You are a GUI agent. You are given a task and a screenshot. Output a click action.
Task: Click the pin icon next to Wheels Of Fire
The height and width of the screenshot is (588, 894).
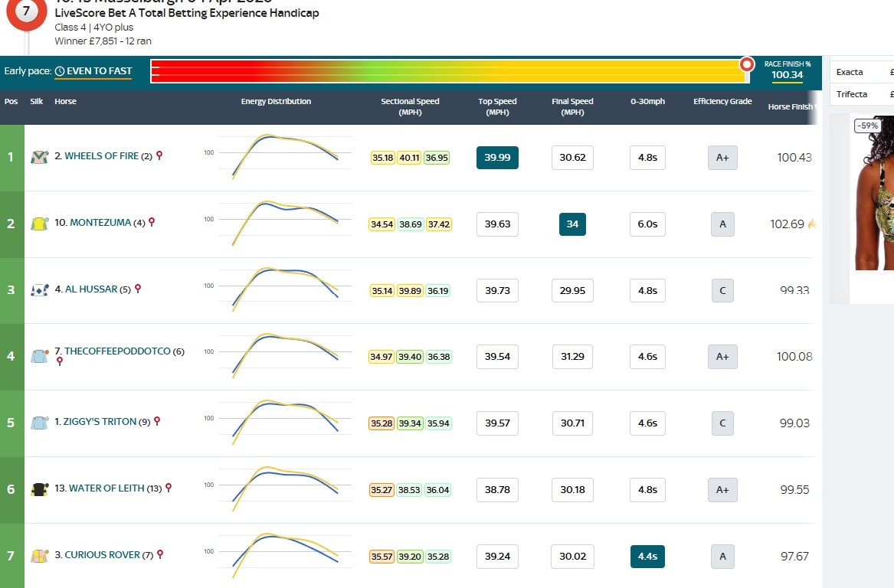[159, 155]
